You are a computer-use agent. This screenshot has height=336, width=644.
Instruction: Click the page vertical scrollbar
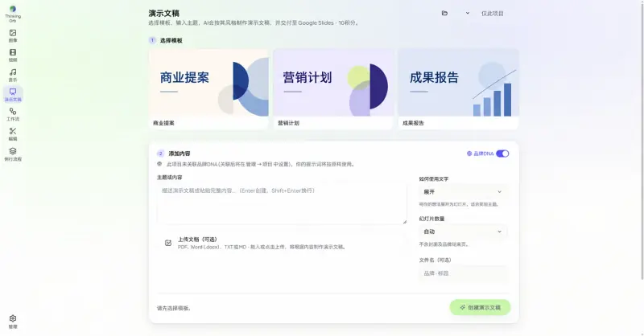coord(642,140)
